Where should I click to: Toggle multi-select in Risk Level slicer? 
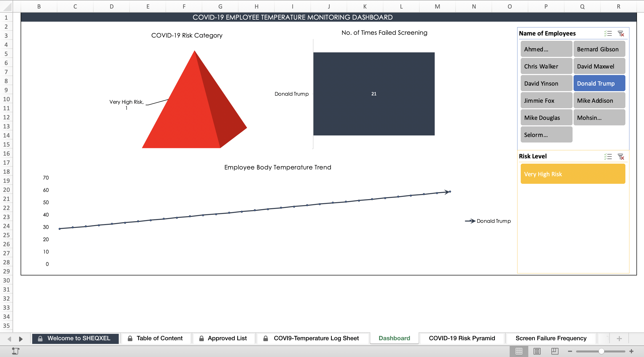point(608,156)
